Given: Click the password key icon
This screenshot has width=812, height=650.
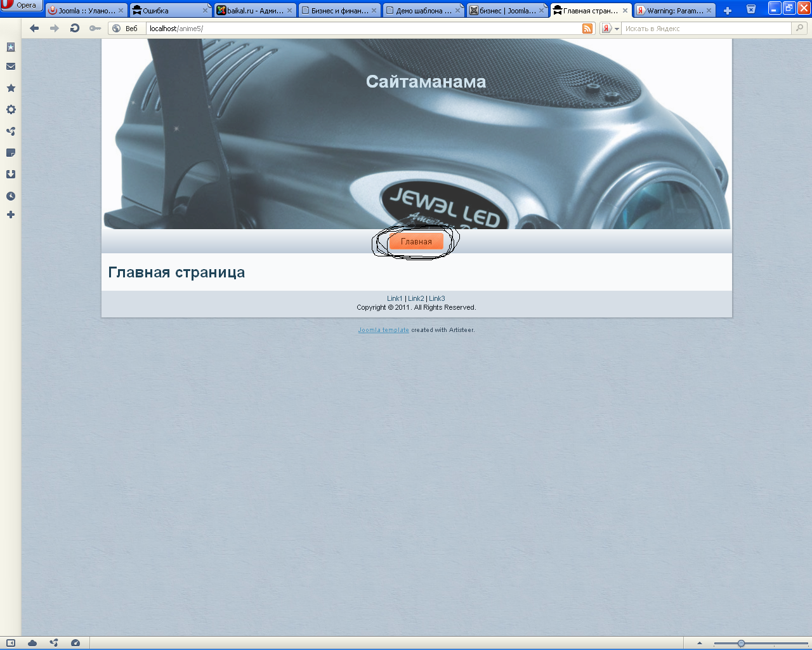Looking at the screenshot, I should (x=95, y=29).
